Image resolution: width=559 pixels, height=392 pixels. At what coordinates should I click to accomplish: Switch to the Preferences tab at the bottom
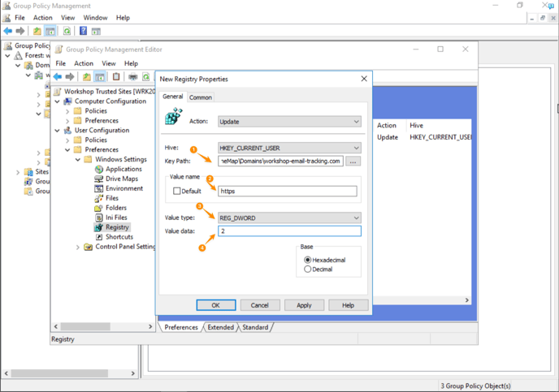(x=181, y=327)
